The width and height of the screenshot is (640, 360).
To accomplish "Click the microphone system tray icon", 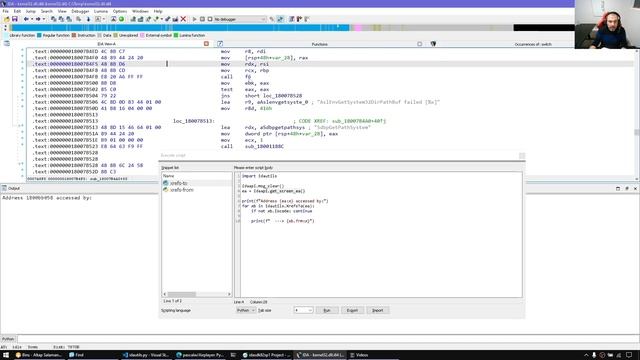I will [594, 355].
